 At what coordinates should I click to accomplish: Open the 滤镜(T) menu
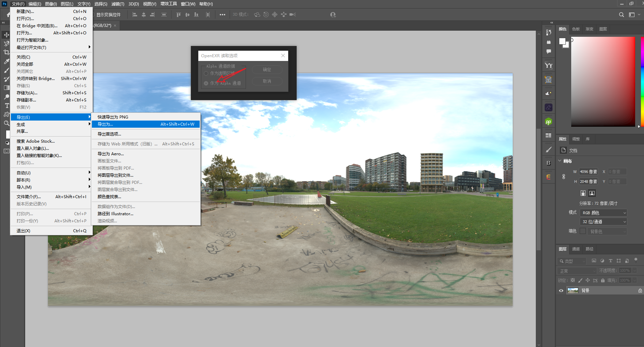pyautogui.click(x=118, y=4)
